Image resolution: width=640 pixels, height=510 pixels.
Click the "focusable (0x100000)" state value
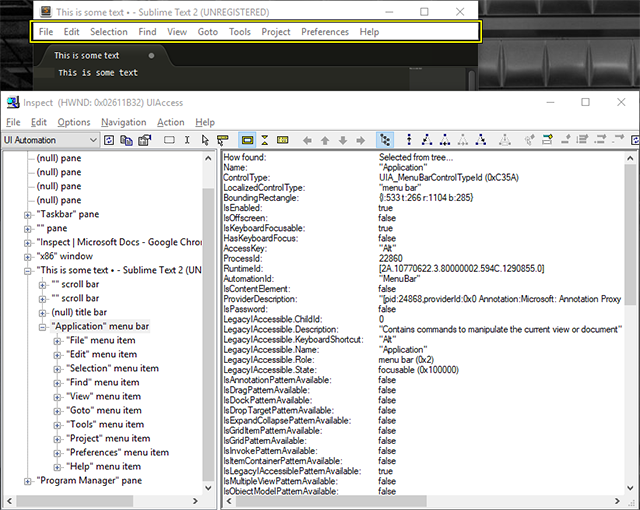click(418, 370)
